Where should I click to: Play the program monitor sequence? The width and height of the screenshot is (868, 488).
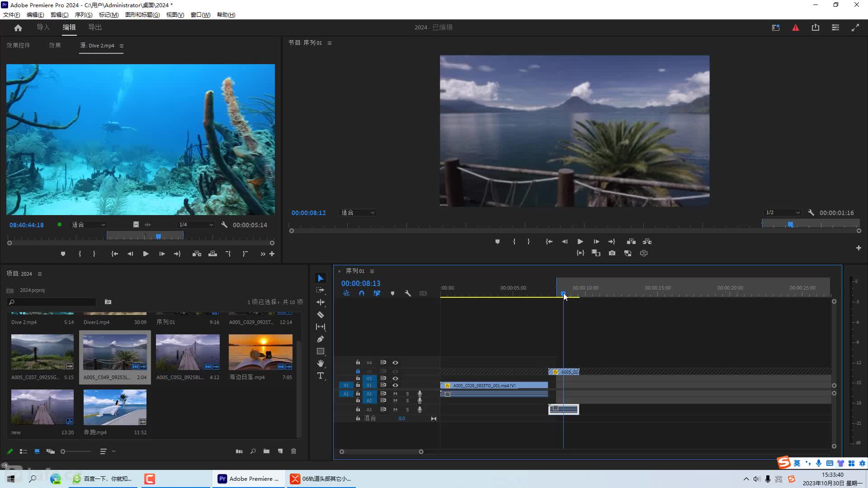coord(580,241)
